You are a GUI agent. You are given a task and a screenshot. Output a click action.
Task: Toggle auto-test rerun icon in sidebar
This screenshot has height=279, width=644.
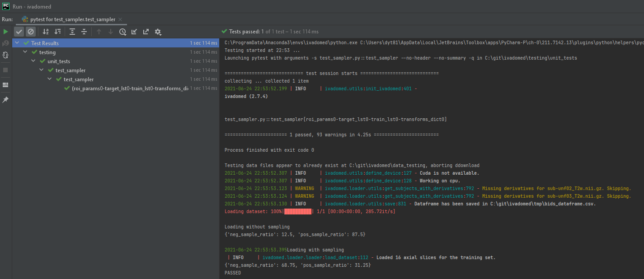click(x=5, y=55)
